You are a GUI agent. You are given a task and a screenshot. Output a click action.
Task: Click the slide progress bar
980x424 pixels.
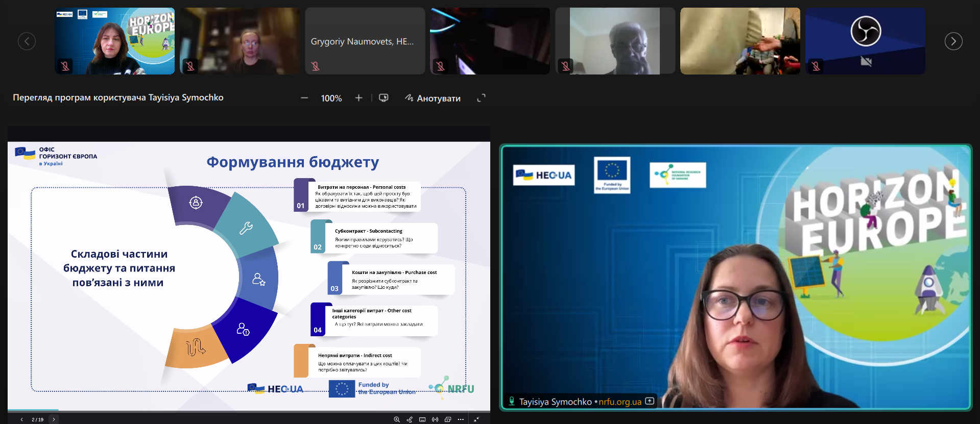[x=249, y=410]
